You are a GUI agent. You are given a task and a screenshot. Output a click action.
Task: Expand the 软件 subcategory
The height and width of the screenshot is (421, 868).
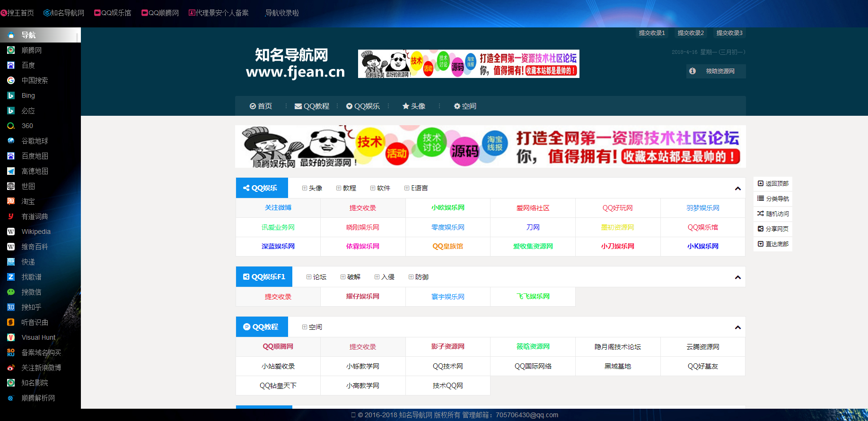click(380, 188)
